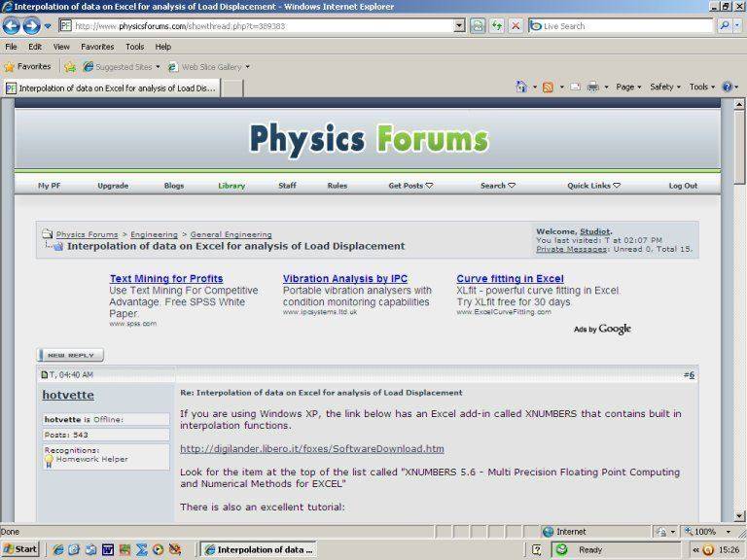The height and width of the screenshot is (560, 747).
Task: Click Log Out in site navigation
Action: point(683,186)
